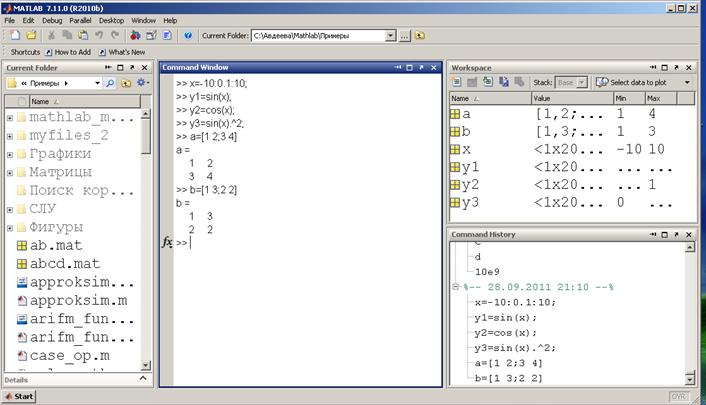Click browse for folder ellipsis button
706x405 pixels.
pos(404,36)
